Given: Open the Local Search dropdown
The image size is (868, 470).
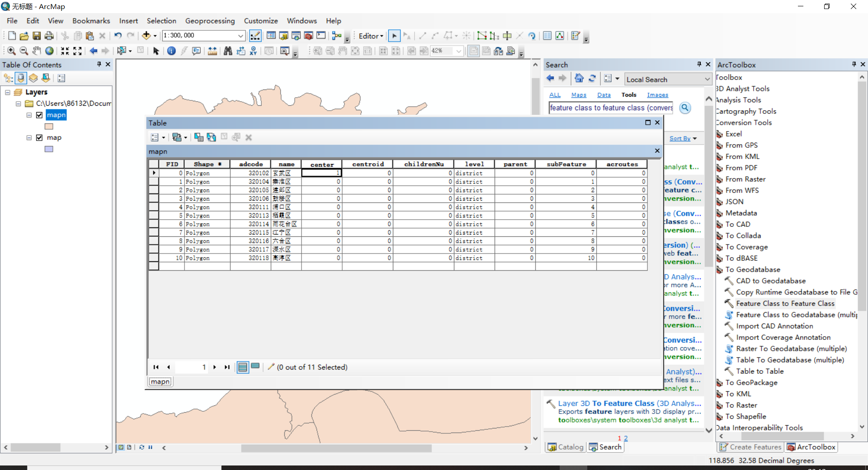Looking at the screenshot, I should pos(707,79).
